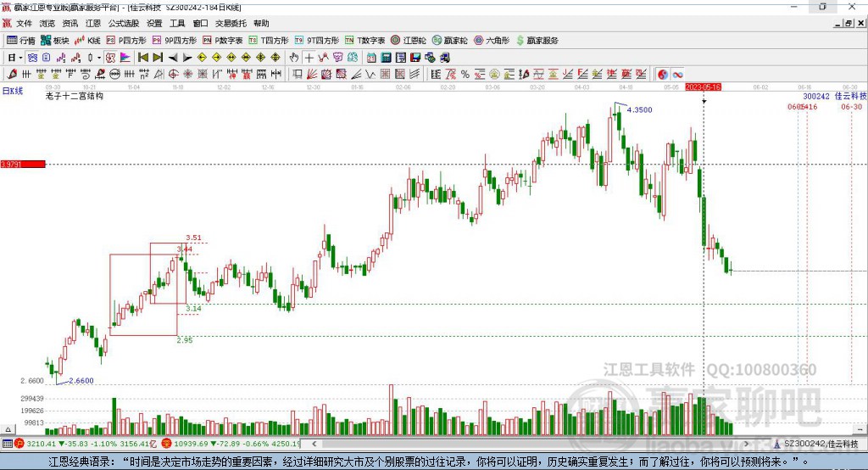This screenshot has width=868, height=470.
Task: Open the calculator icon
Action: click(x=387, y=58)
